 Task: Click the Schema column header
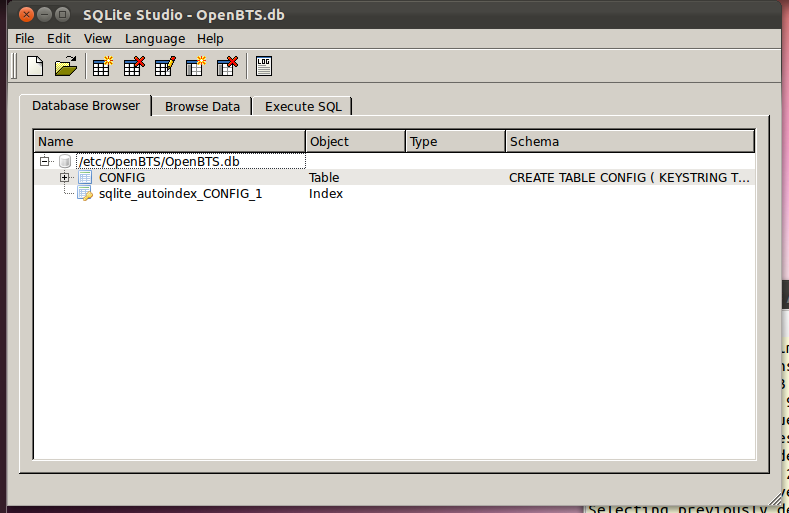[x=630, y=142]
